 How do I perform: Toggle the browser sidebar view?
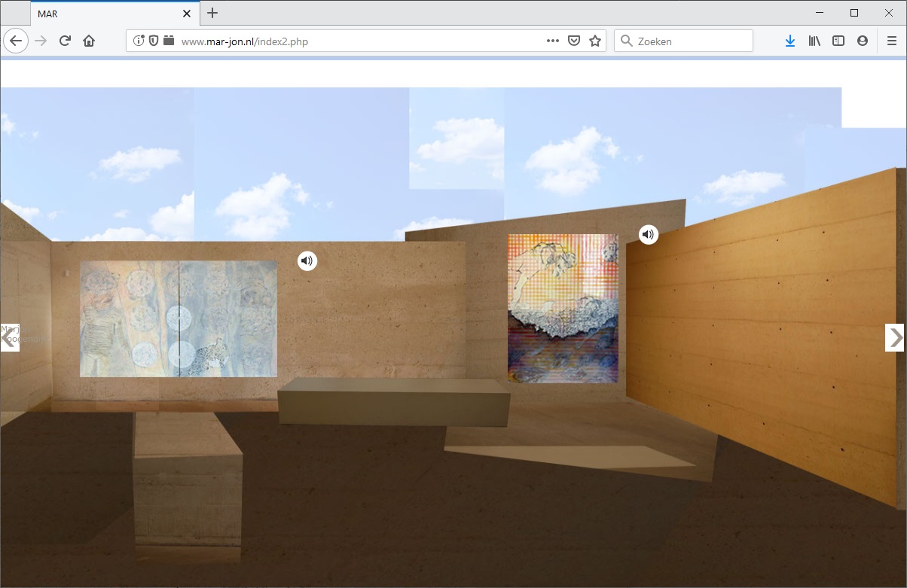[x=838, y=41]
